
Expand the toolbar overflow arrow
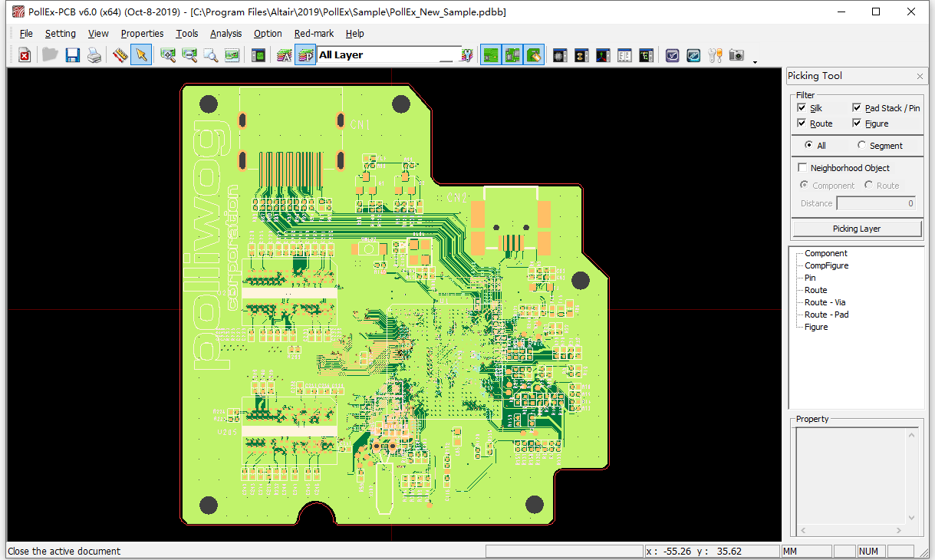click(x=756, y=61)
